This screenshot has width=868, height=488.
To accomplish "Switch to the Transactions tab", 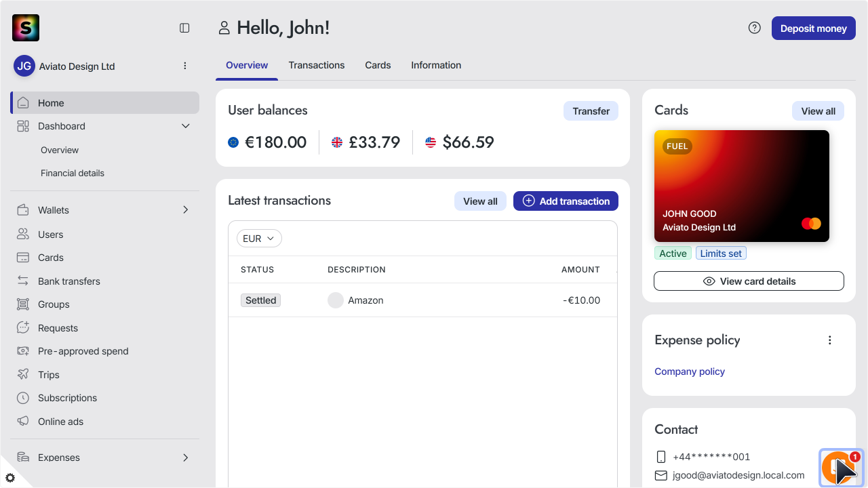I will click(317, 65).
